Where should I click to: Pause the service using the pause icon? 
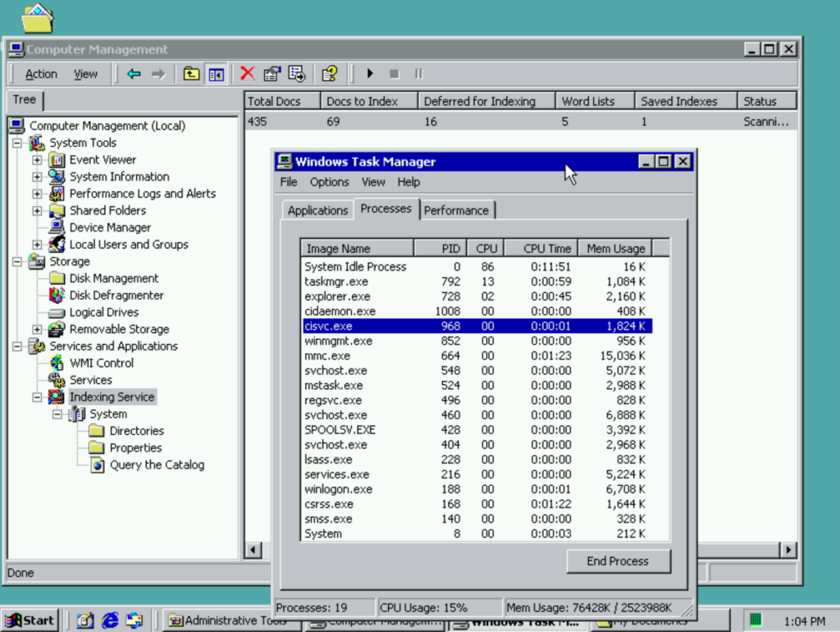point(418,74)
